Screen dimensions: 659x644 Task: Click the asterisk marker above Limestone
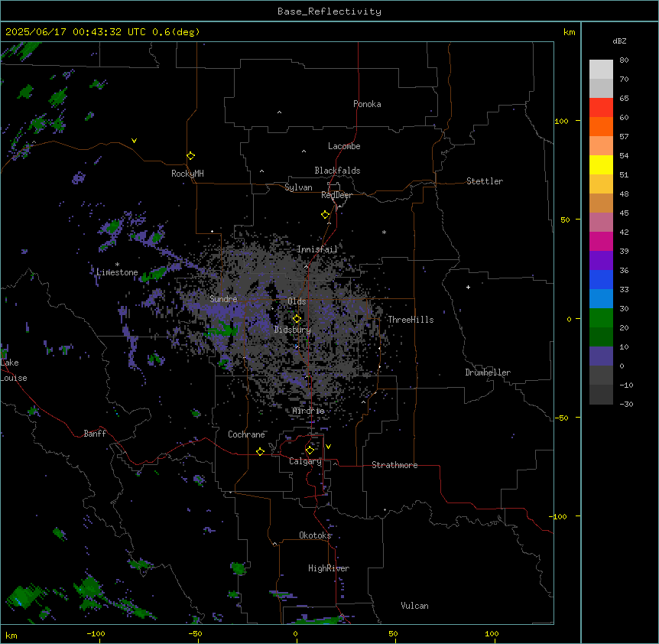click(117, 265)
